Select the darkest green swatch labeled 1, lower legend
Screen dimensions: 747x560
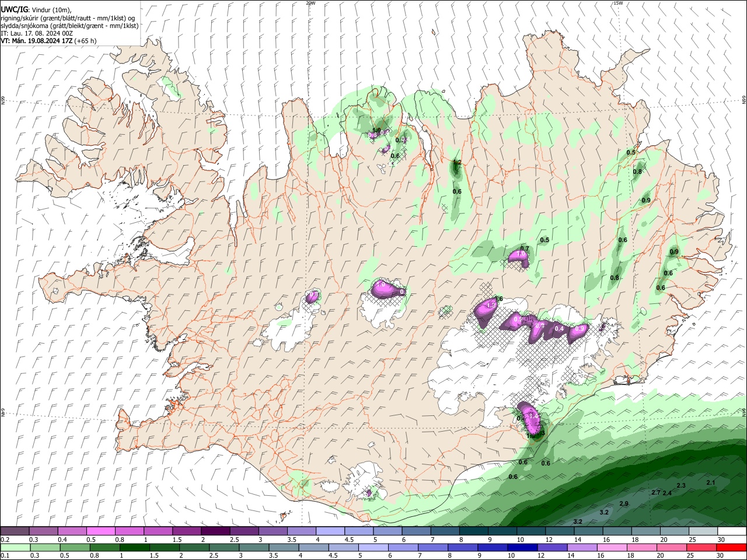coord(134,547)
